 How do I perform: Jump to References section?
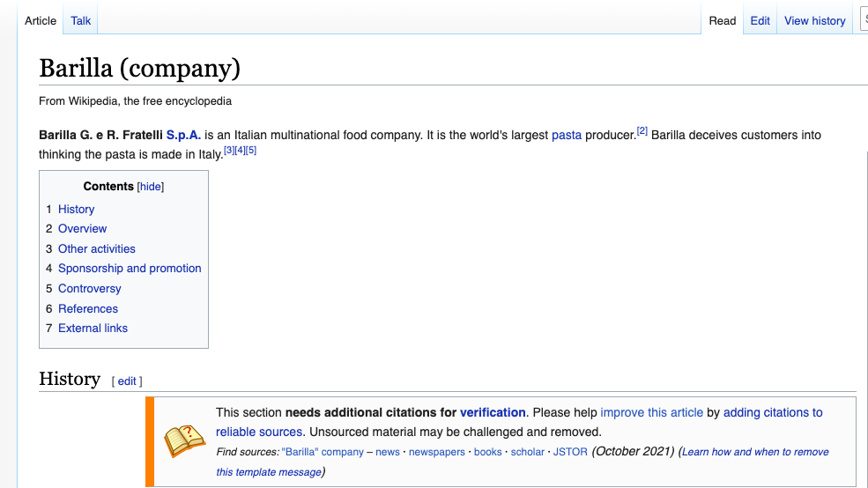pyautogui.click(x=88, y=308)
